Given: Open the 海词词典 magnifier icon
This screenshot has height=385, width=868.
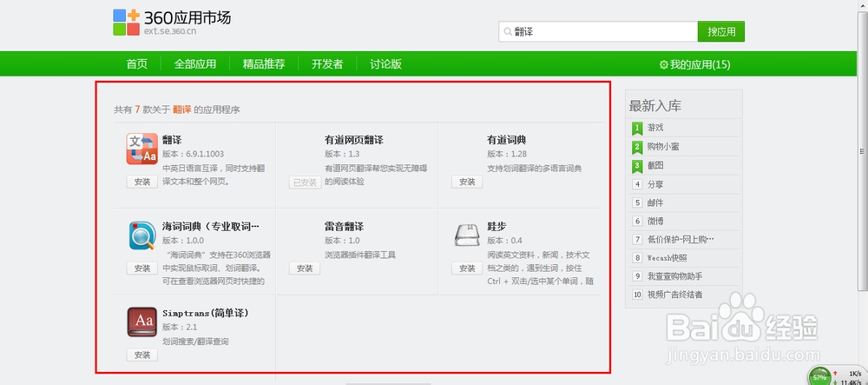Looking at the screenshot, I should pos(142,236).
